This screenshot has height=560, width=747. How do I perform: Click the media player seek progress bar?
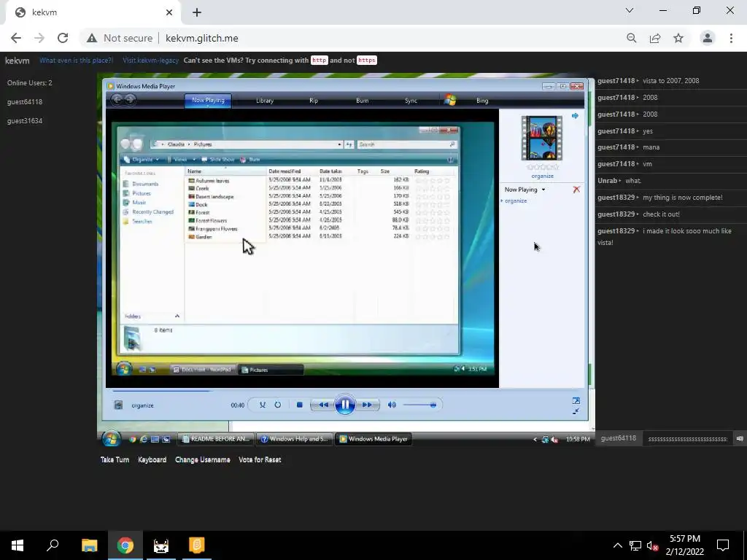303,391
